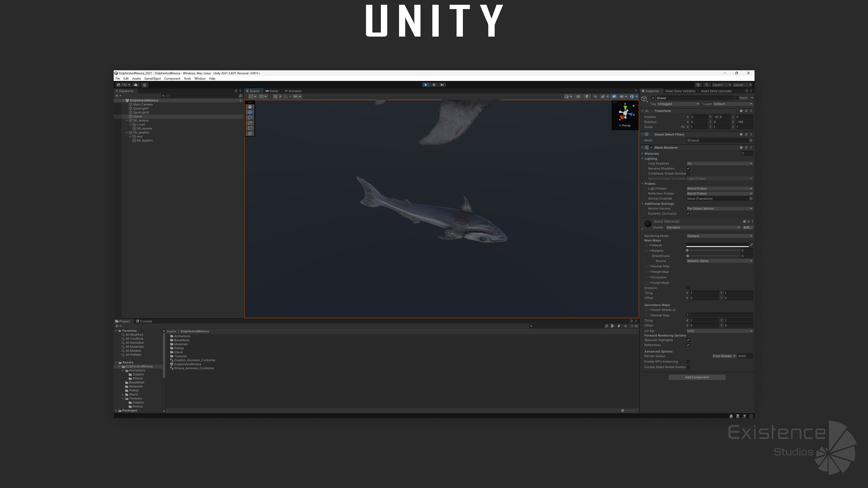Switch to the Game tab
868x488 pixels.
click(x=271, y=91)
